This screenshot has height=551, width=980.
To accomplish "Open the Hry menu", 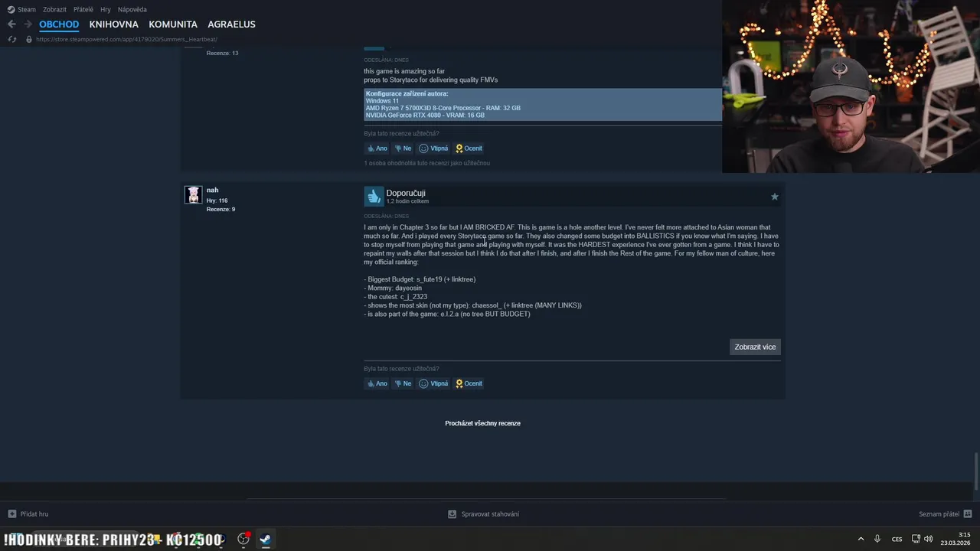I will pos(106,9).
